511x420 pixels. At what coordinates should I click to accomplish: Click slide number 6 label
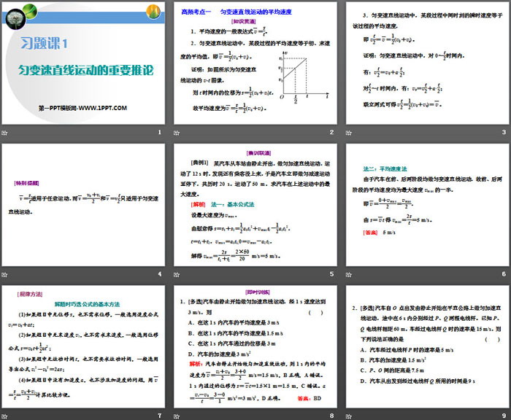pyautogui.click(x=504, y=274)
